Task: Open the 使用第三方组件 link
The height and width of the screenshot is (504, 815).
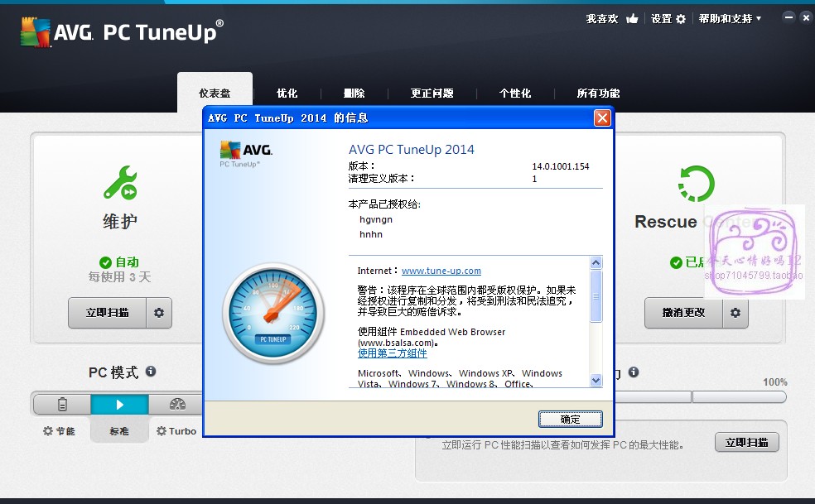Action: pos(393,353)
